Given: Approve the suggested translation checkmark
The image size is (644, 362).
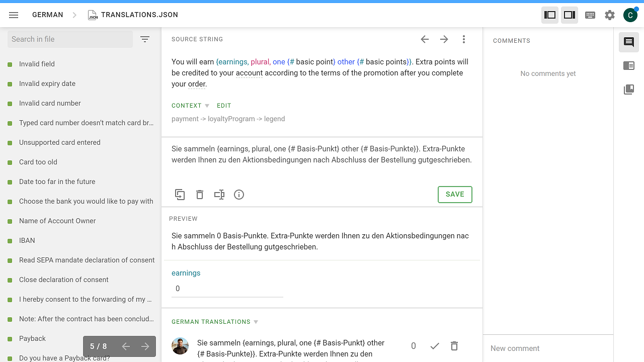Looking at the screenshot, I should [435, 346].
